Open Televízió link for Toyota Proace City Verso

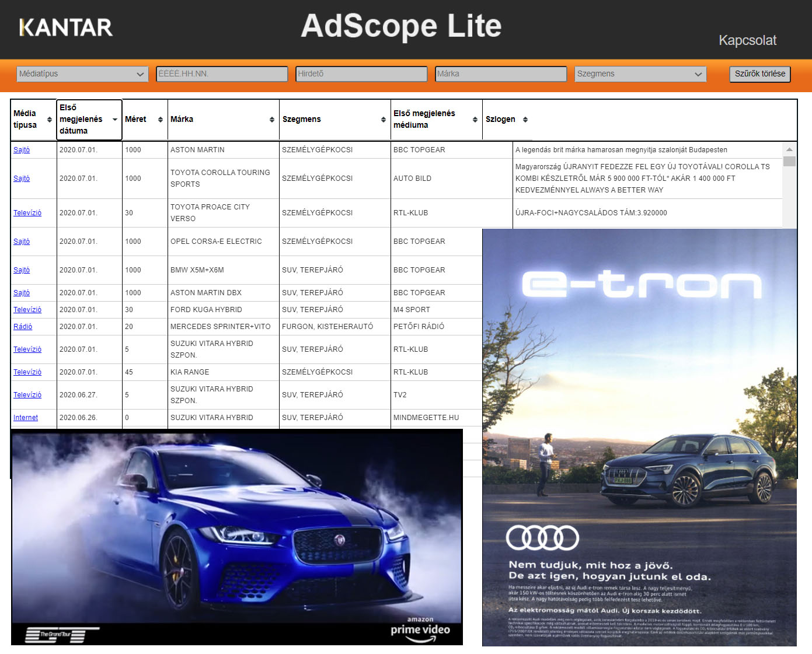27,213
